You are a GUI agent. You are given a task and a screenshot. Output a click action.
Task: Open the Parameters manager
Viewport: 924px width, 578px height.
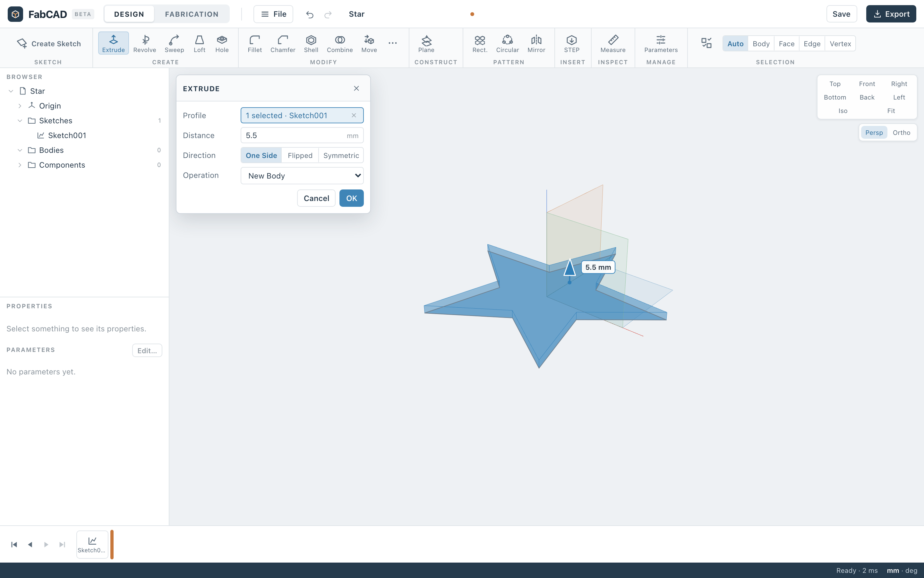click(661, 44)
